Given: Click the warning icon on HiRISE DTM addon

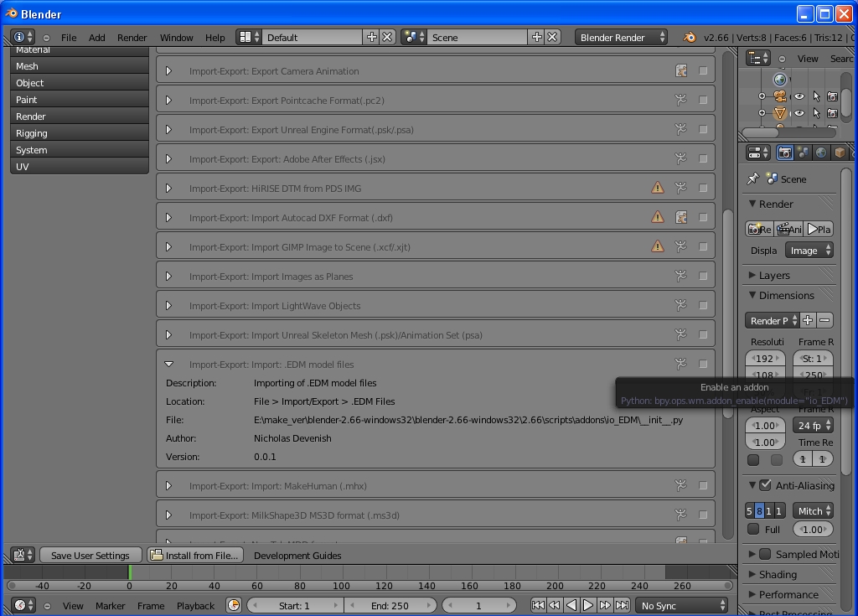Looking at the screenshot, I should [x=658, y=188].
